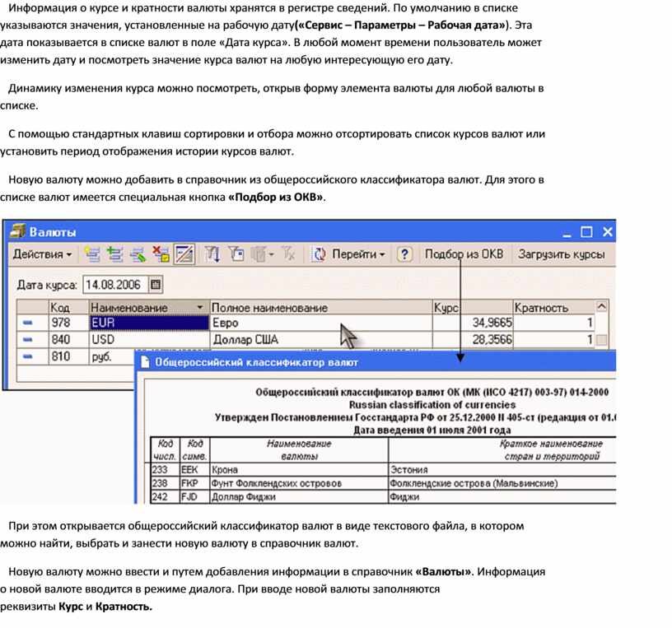Click the scroll up arrow in currency list
The width and height of the screenshot is (672, 628).
coord(601,307)
